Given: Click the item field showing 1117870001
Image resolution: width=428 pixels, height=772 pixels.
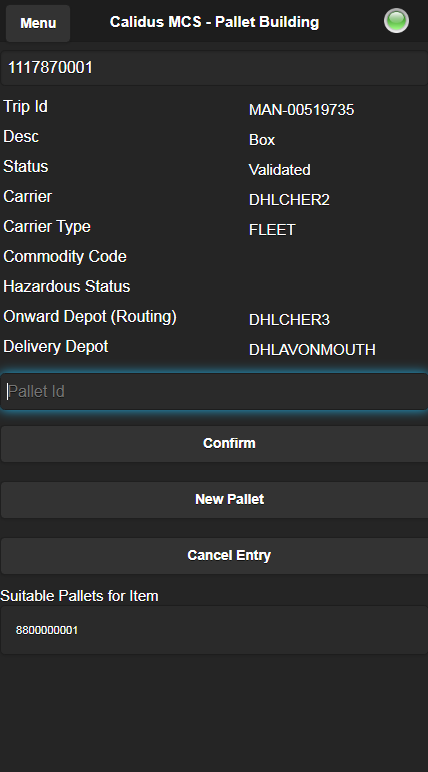Looking at the screenshot, I should point(214,68).
